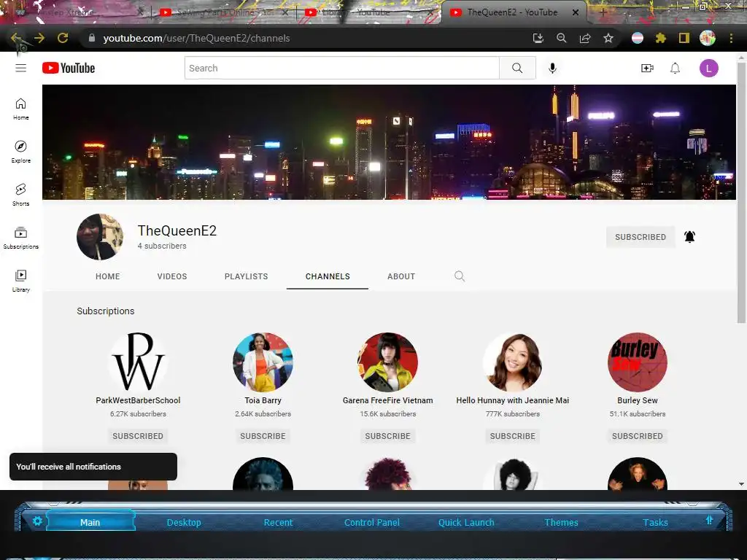Go back using browser back arrow
Viewport: 747px width, 560px height.
click(x=16, y=38)
